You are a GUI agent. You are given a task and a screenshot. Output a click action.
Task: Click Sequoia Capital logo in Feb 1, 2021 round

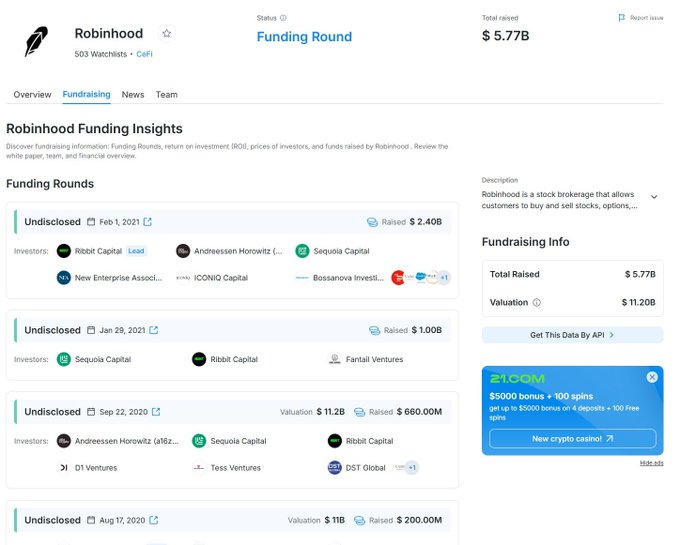coord(302,251)
